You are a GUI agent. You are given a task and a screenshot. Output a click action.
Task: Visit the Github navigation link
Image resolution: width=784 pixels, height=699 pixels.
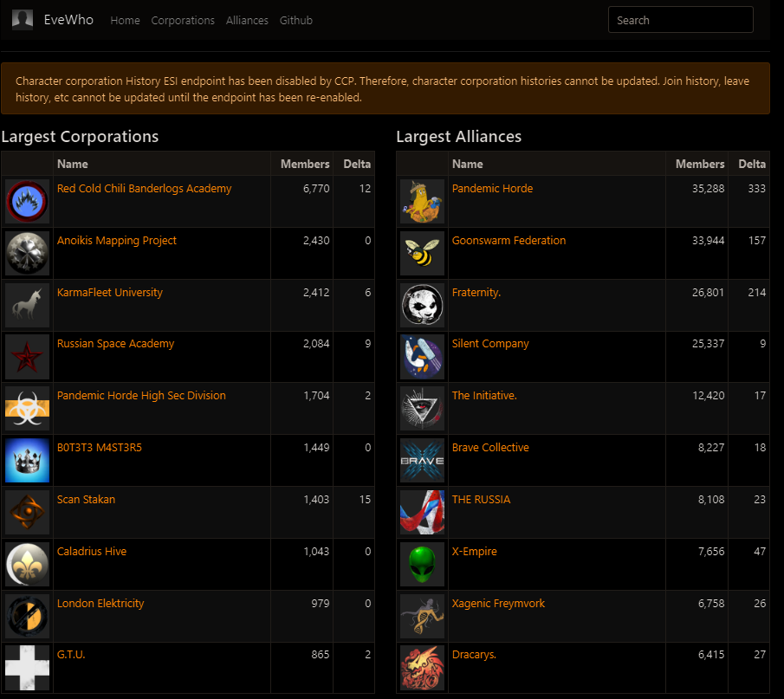pos(296,21)
